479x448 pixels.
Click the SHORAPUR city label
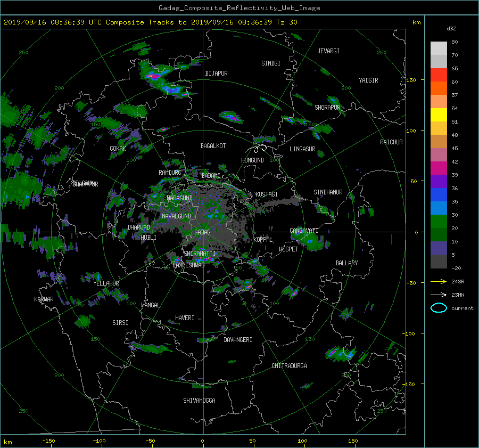point(327,108)
